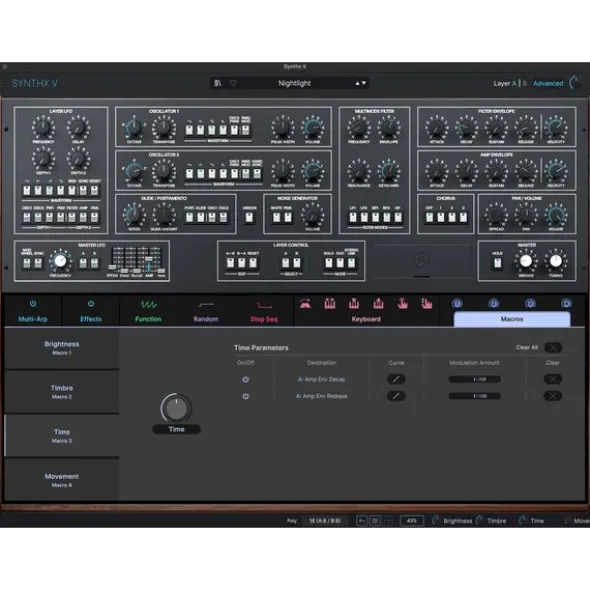
Task: Select Movement Macro 4
Action: [x=62, y=480]
